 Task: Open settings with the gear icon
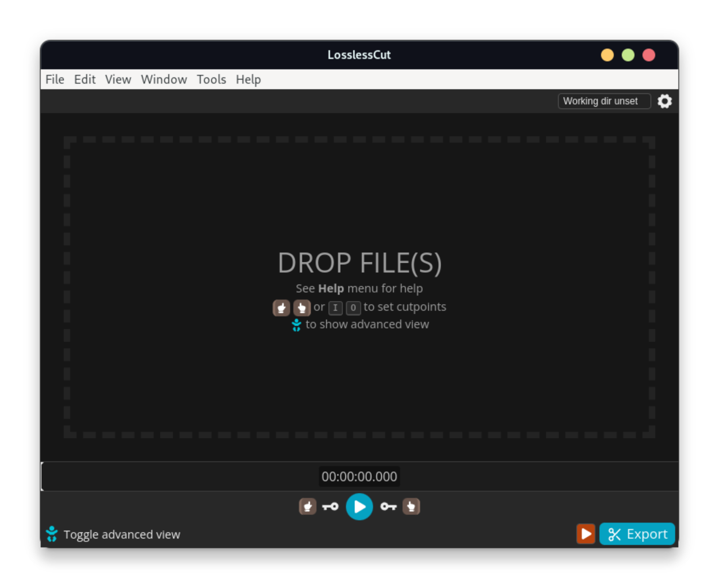[x=665, y=101]
